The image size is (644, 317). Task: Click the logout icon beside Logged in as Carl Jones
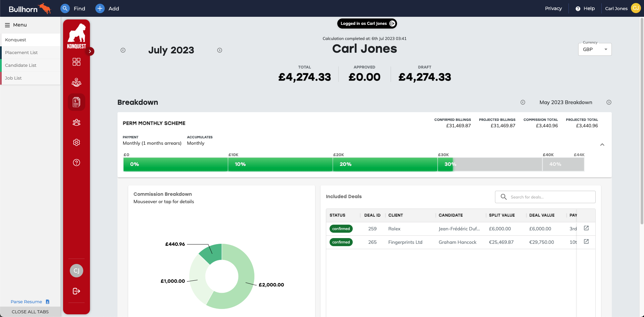click(x=392, y=24)
